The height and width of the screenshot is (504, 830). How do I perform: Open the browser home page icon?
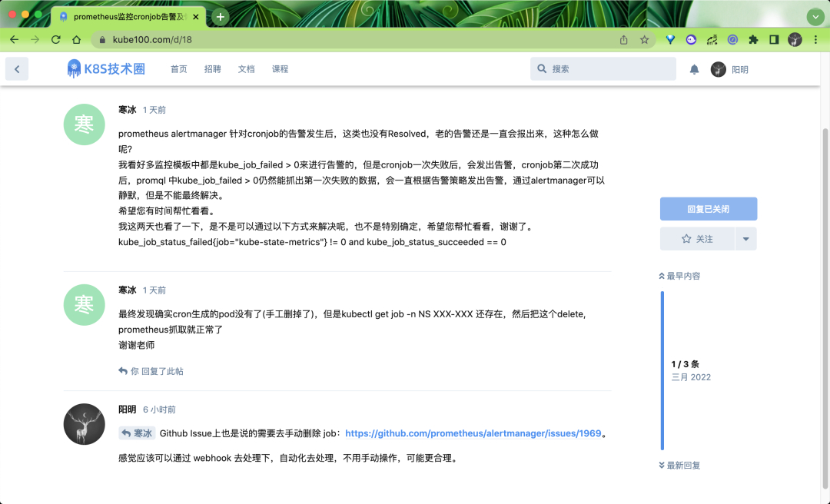[x=76, y=40]
